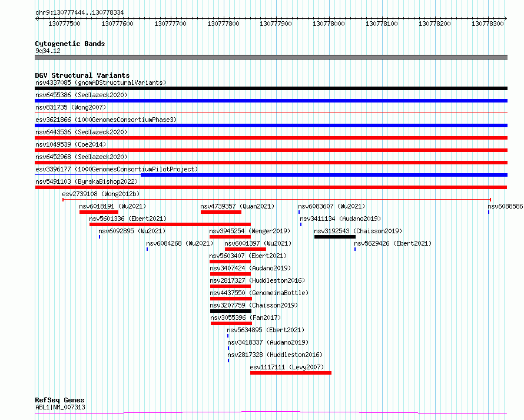Open the nsv5629426 (Ebert2021) label
Viewport: 524px width, 420px height.
[x=393, y=243]
